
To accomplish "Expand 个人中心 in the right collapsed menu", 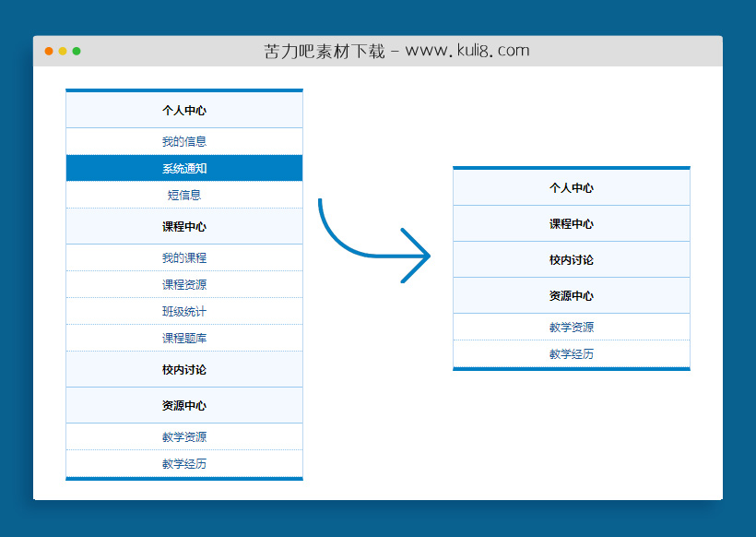I will click(572, 188).
